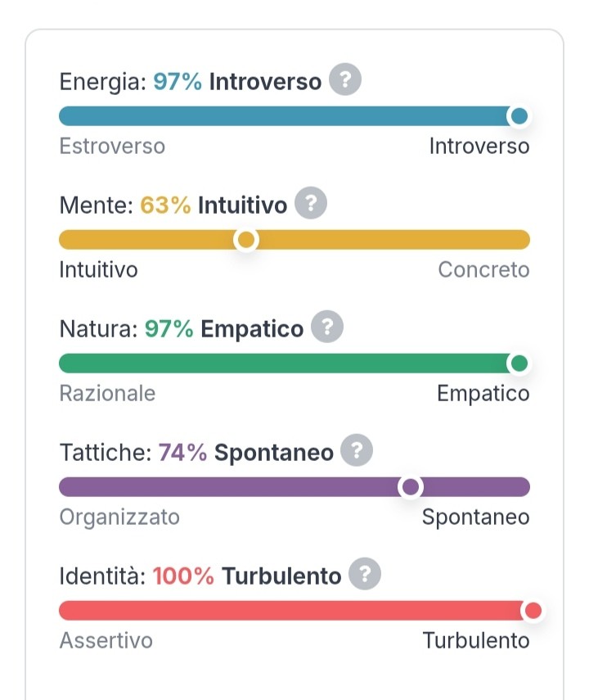This screenshot has height=700, width=589.
Task: Click the red Identità slider handle
Action: point(533,610)
